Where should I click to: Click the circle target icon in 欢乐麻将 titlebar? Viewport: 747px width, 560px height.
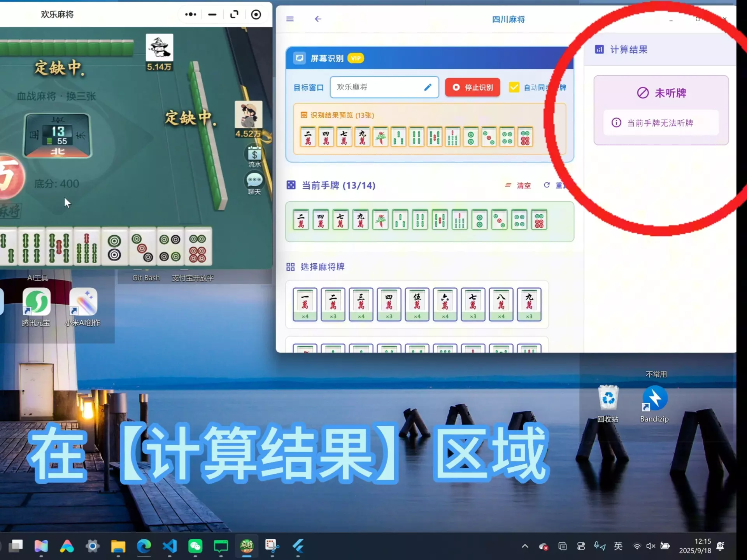(x=256, y=14)
